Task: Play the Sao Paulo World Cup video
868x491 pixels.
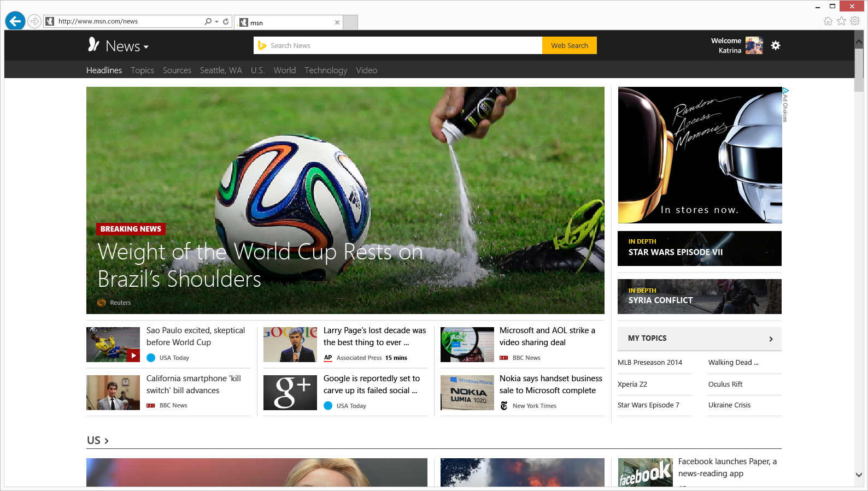Action: (133, 356)
